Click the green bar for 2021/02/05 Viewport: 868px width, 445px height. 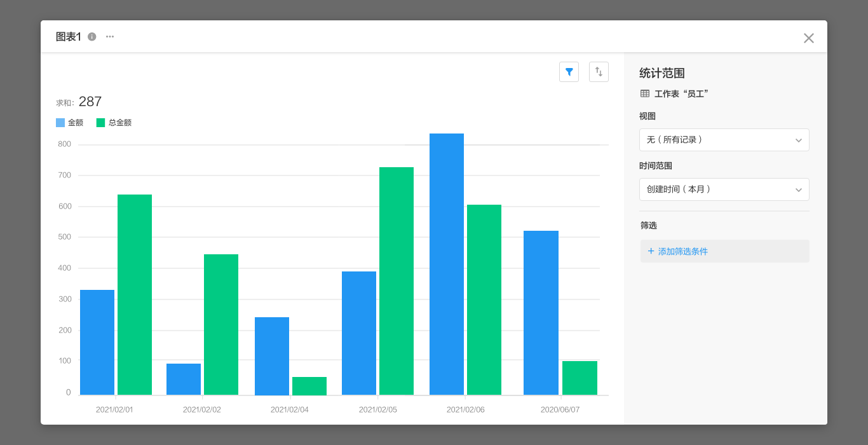click(397, 281)
